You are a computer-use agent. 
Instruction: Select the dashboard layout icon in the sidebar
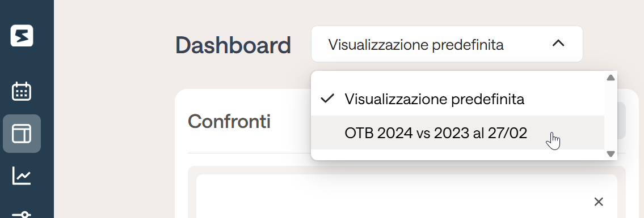tap(22, 134)
